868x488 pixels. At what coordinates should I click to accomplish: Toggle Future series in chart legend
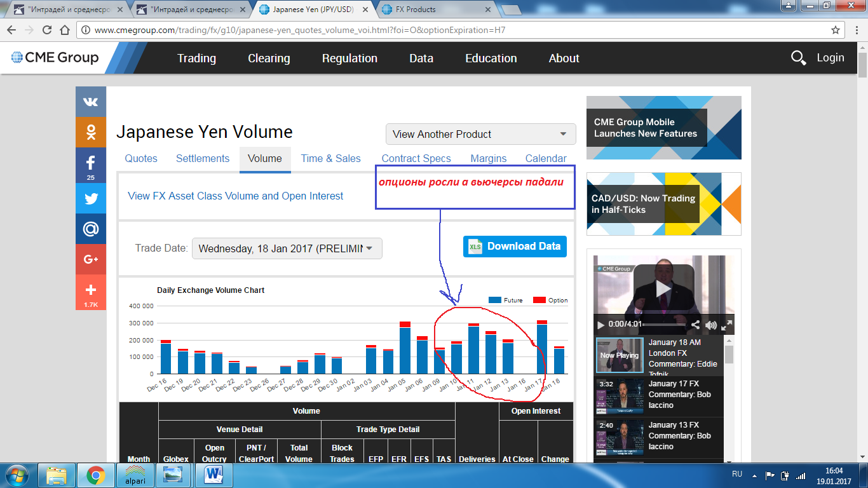[506, 300]
